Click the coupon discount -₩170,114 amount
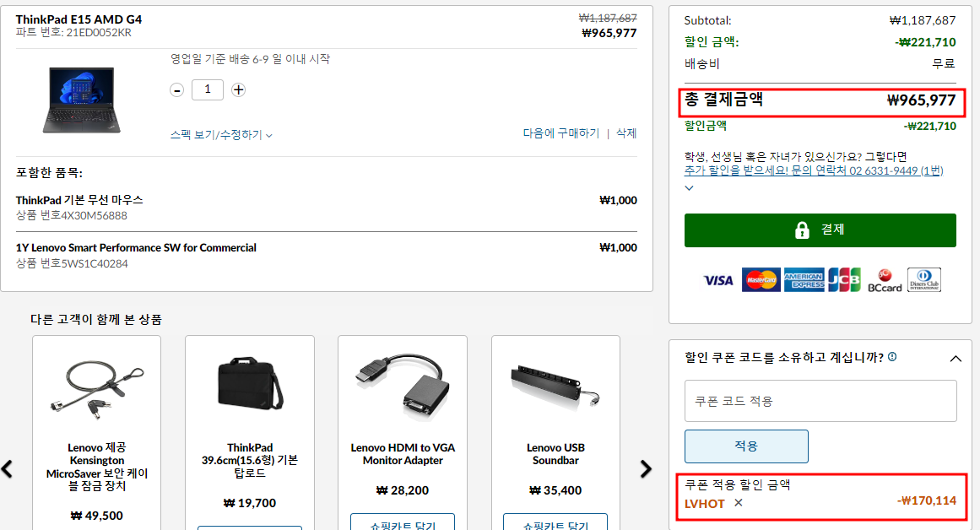Screen dimensions: 980x530 [x=927, y=500]
